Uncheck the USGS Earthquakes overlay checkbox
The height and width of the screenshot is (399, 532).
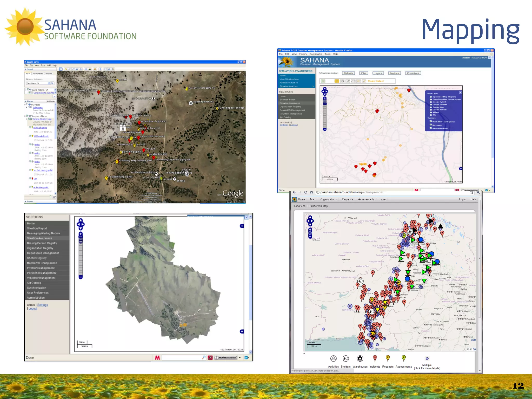[431, 121]
